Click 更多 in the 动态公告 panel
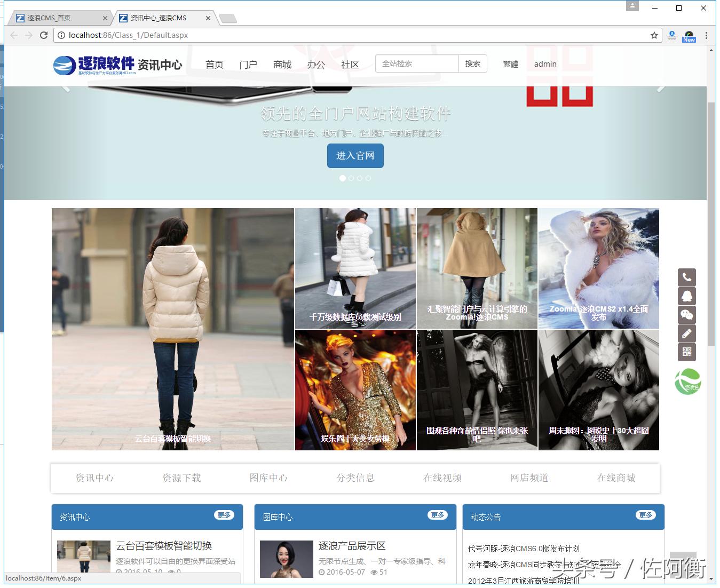The image size is (720, 588). [646, 515]
